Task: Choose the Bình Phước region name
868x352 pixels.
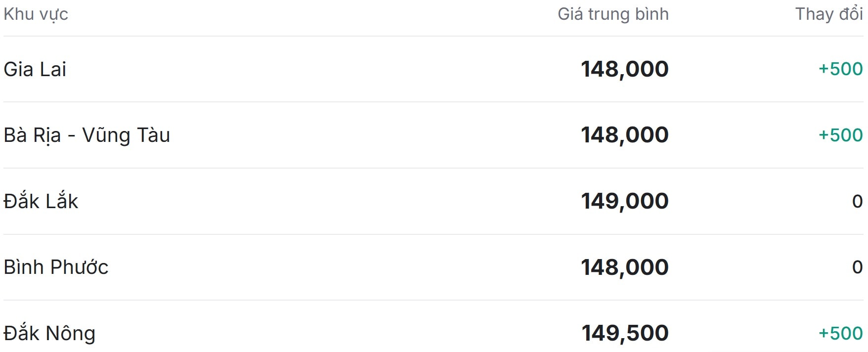Action: [56, 267]
